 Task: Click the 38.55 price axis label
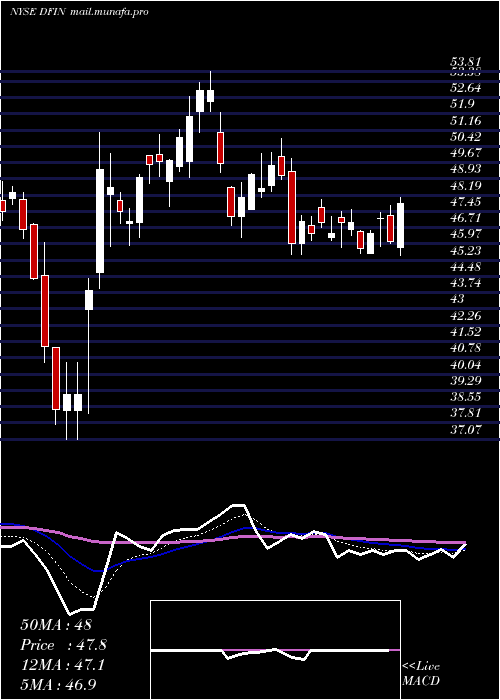pyautogui.click(x=466, y=397)
